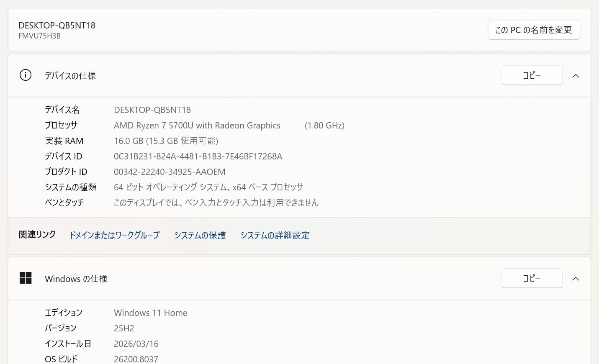Image resolution: width=599 pixels, height=364 pixels.
Task: Click the FMVU75H3B model name text
Action: point(39,36)
